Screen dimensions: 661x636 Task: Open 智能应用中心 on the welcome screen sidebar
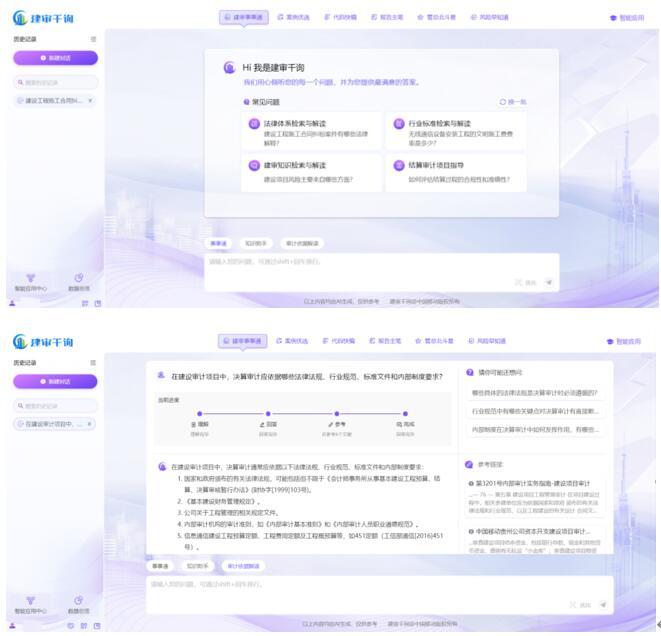pyautogui.click(x=31, y=283)
